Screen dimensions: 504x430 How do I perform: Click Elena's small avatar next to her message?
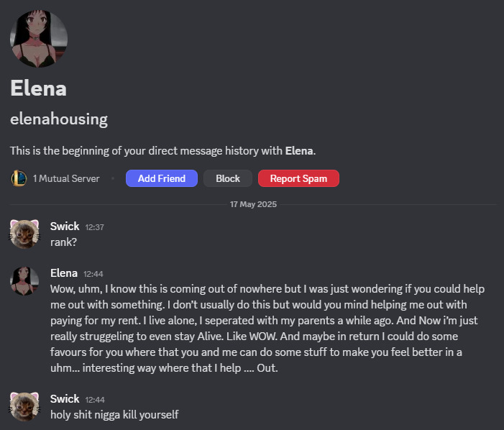click(24, 281)
